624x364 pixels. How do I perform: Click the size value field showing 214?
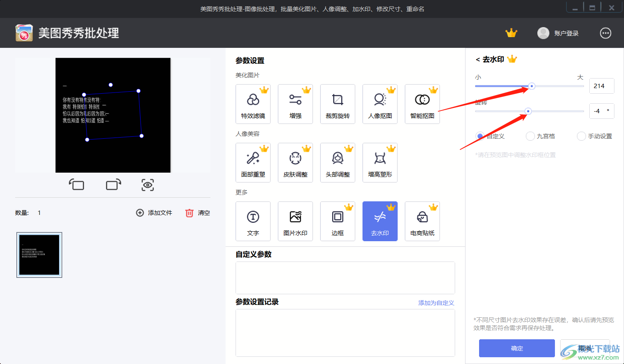[602, 86]
